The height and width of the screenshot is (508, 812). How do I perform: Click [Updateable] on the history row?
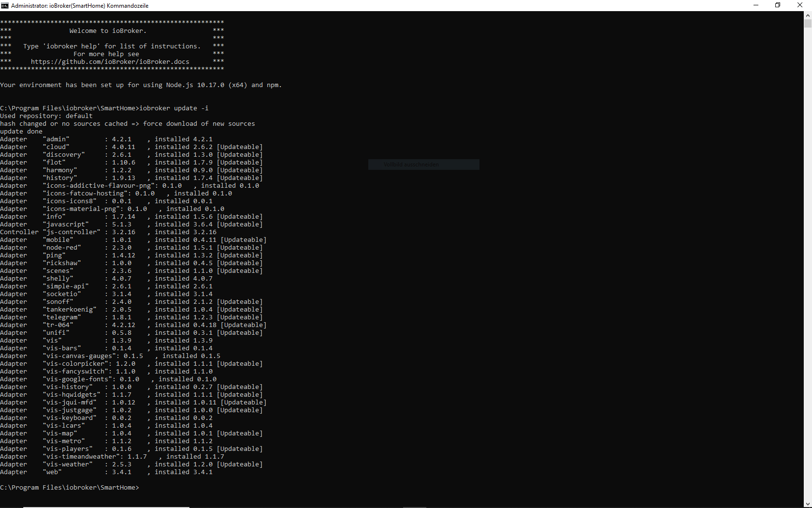[x=240, y=178]
